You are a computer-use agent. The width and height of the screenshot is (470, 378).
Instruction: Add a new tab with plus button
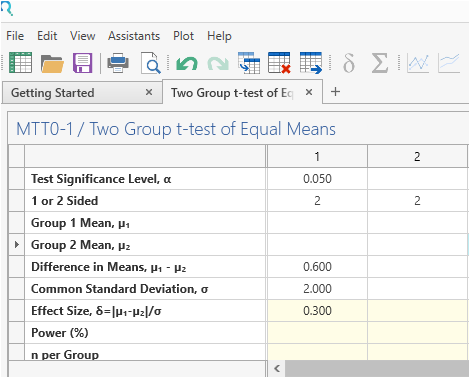coord(336,92)
